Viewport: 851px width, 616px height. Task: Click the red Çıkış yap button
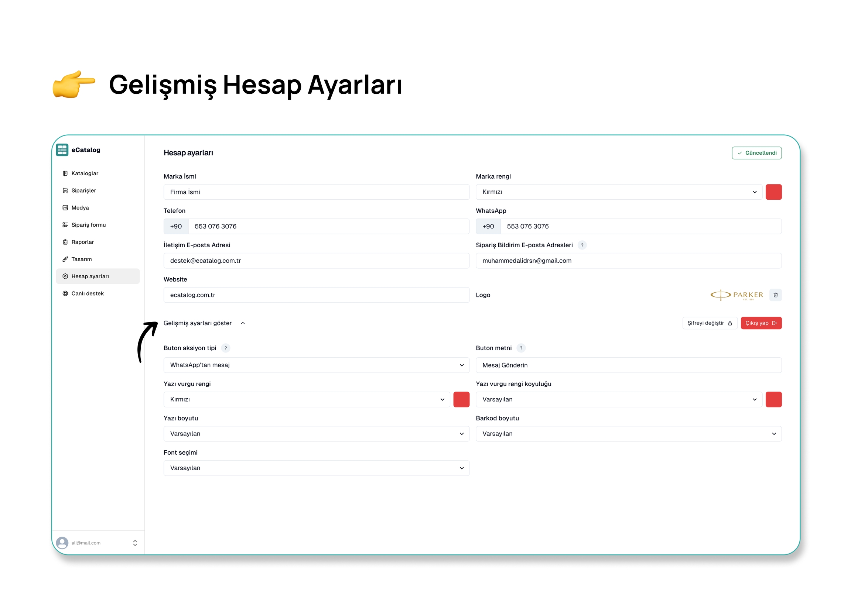tap(761, 323)
